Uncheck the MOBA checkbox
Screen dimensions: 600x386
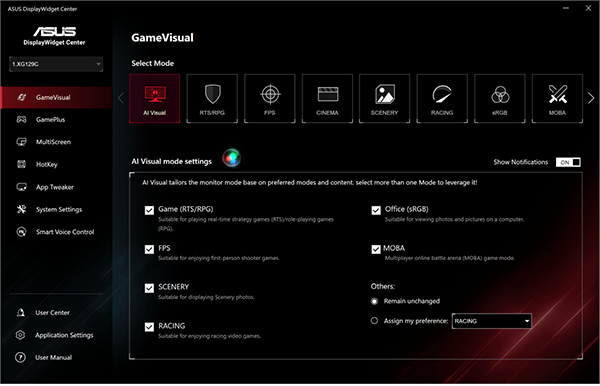pos(376,249)
